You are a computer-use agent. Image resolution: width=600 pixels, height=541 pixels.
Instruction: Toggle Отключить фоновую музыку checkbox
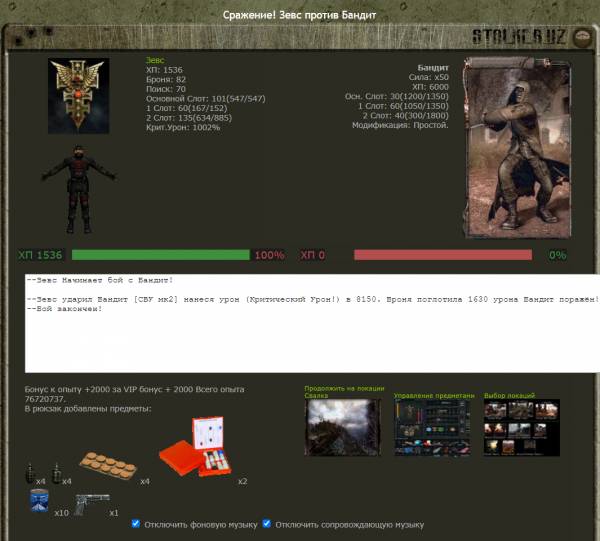coord(136,524)
